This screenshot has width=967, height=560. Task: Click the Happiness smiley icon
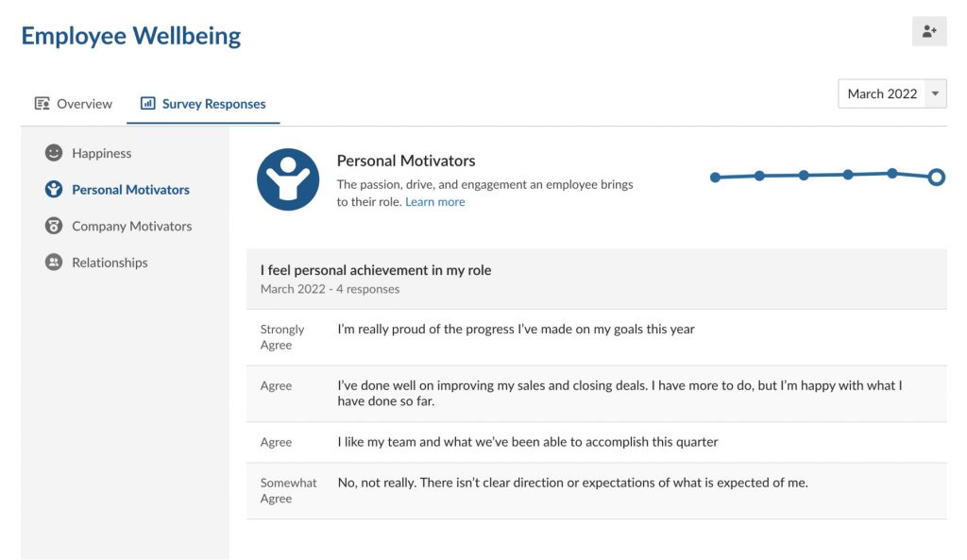tap(54, 153)
